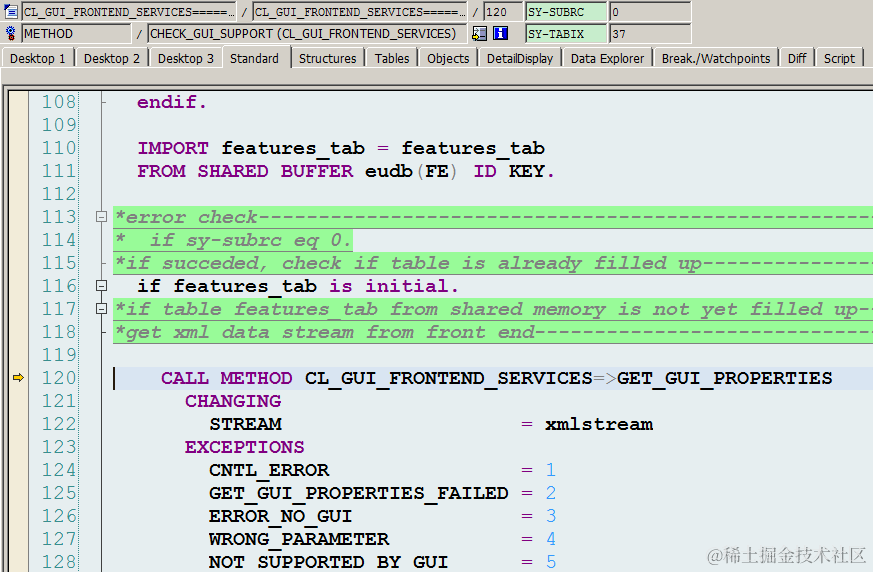Click the CHECK_GUI_SUPPORT method name field

307,33
